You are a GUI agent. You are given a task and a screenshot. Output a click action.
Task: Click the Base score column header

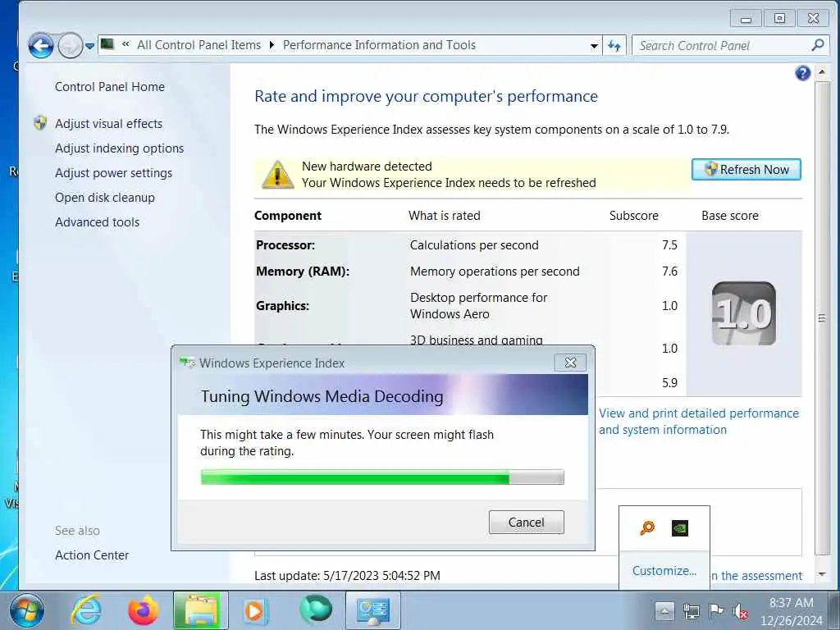coord(730,216)
